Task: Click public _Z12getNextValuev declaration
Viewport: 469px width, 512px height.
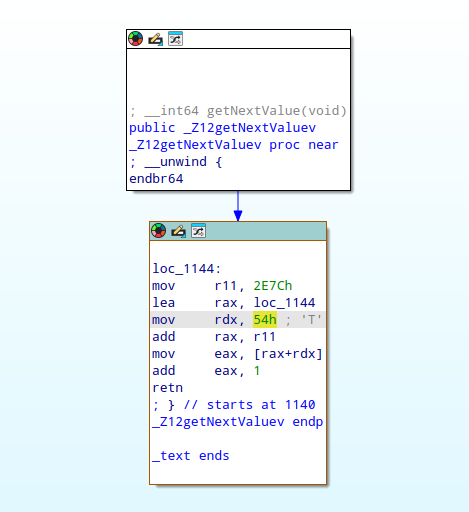Action: point(222,128)
